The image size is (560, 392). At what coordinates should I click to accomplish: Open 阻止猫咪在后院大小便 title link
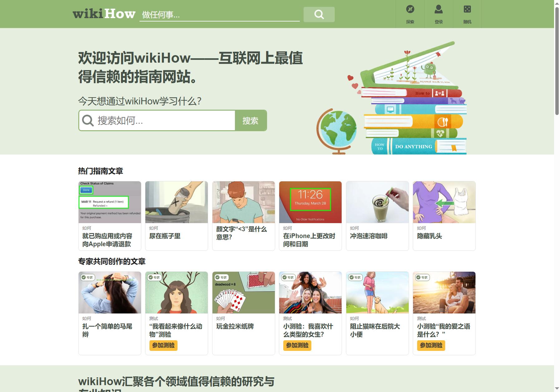tap(375, 330)
